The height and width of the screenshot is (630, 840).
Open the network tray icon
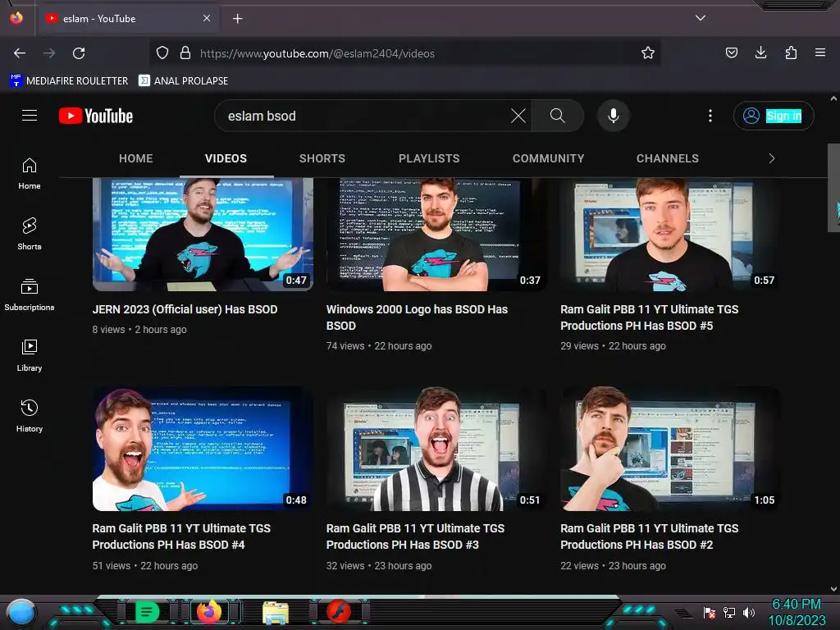(729, 613)
